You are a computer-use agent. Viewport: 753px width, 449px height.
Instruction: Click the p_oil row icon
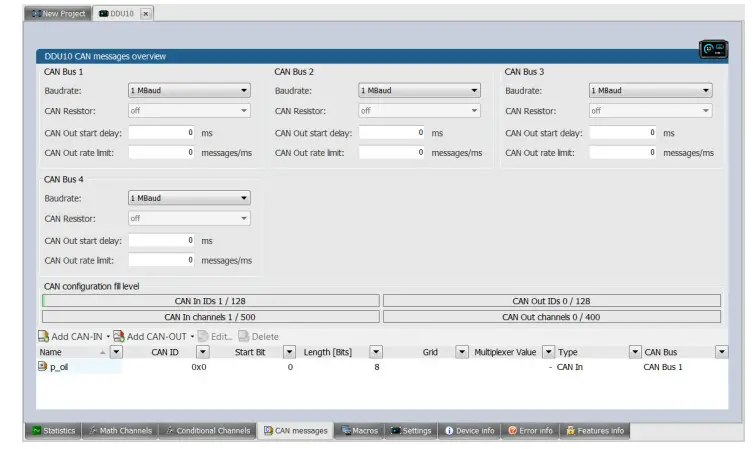click(42, 366)
